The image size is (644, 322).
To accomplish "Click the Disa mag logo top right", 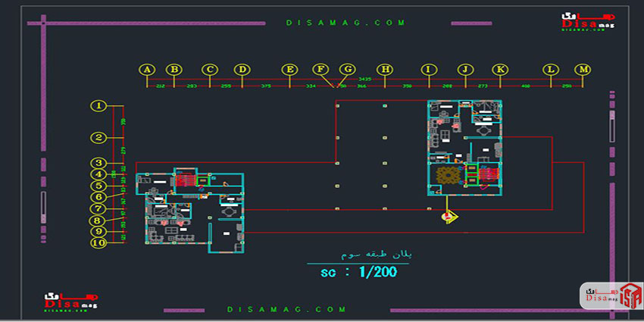I will [589, 23].
